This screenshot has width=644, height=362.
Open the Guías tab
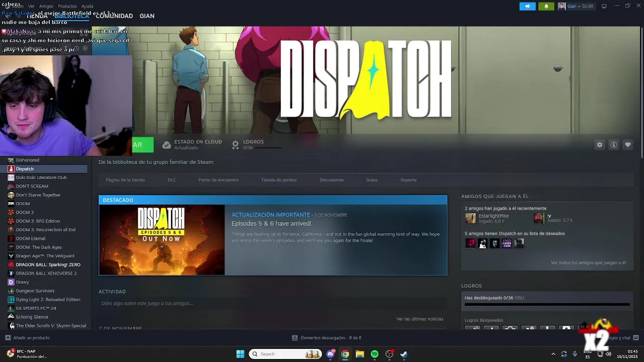372,179
